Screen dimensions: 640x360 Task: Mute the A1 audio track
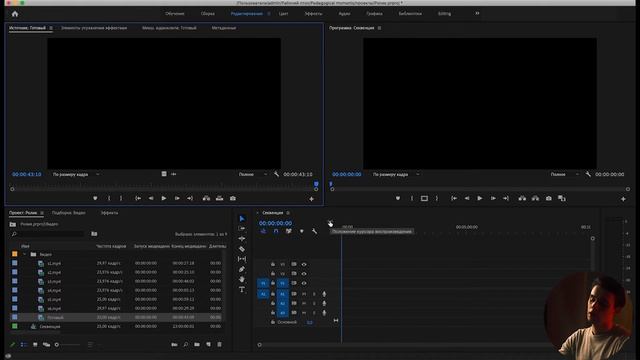[x=304, y=294]
